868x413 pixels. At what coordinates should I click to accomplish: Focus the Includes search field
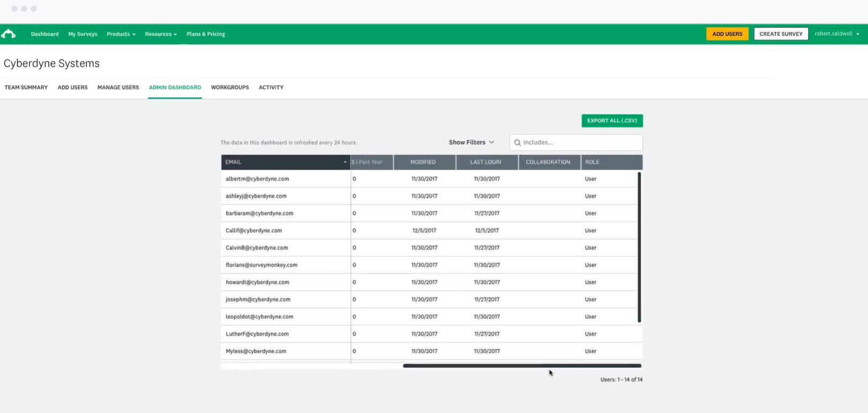coord(580,142)
